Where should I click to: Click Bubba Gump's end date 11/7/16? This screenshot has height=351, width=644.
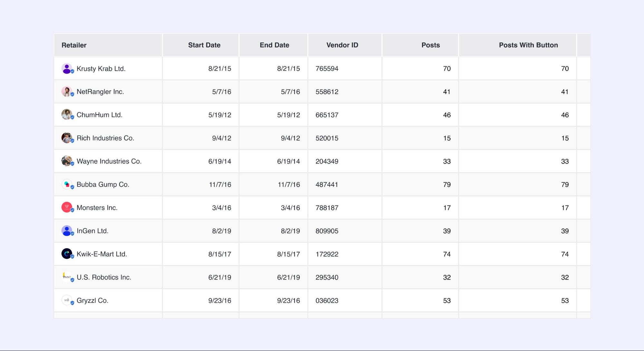point(289,185)
